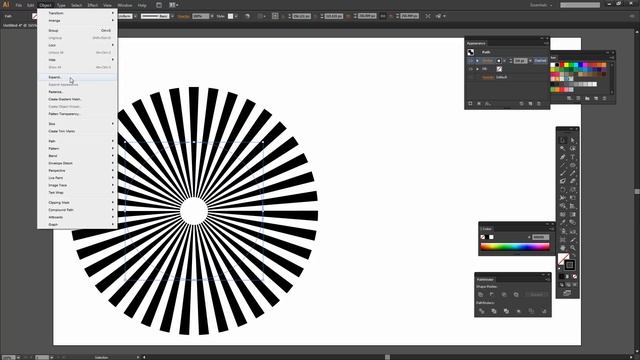Add new stroke in Appearance panel

click(470, 104)
